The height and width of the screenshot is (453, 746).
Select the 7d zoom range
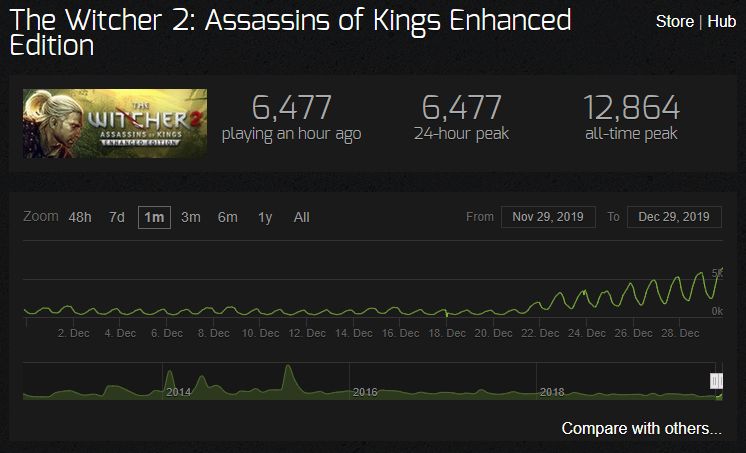click(x=117, y=217)
